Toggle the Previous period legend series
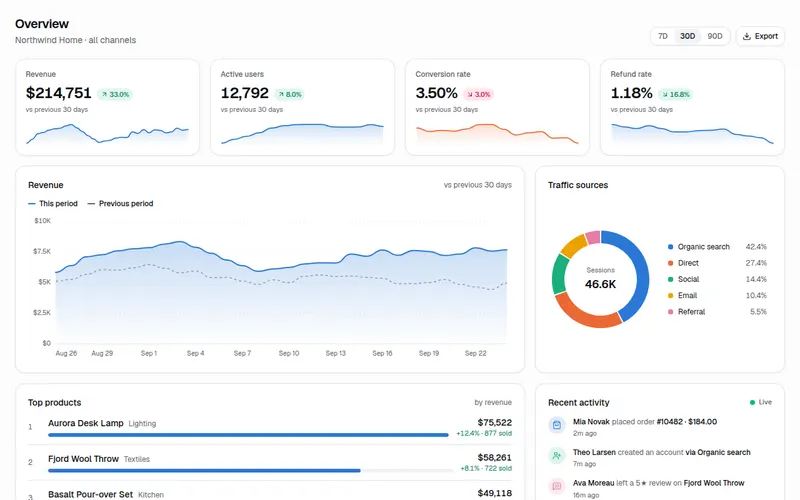The height and width of the screenshot is (500, 800). click(120, 204)
